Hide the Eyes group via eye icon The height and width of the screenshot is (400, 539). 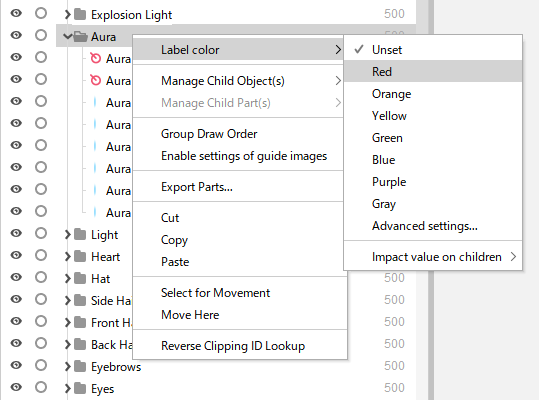[x=16, y=387]
